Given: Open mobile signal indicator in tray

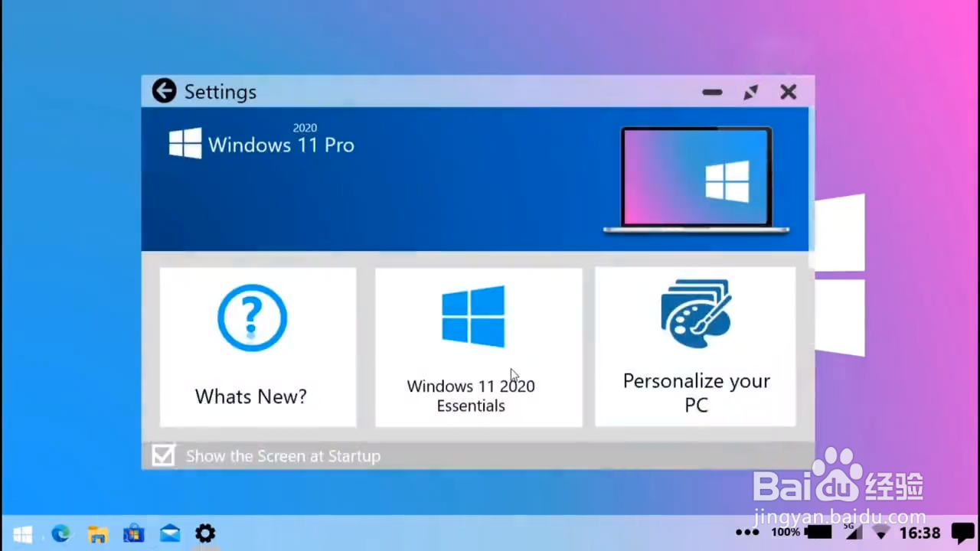Looking at the screenshot, I should click(853, 531).
